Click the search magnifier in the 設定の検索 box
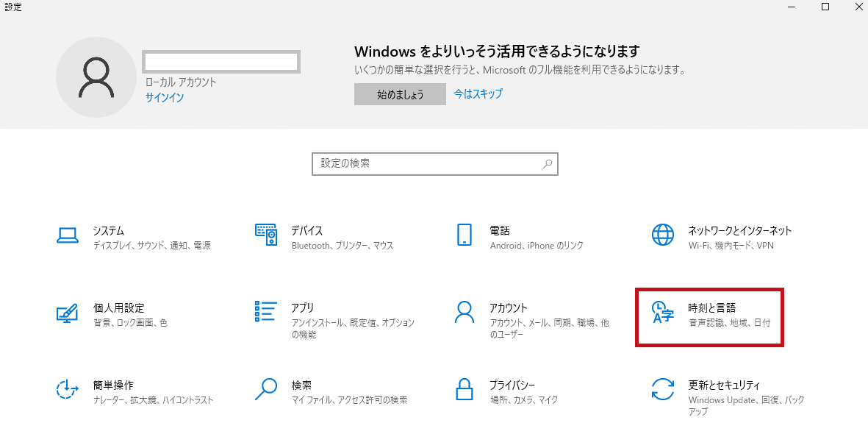The width and height of the screenshot is (868, 423). [547, 164]
